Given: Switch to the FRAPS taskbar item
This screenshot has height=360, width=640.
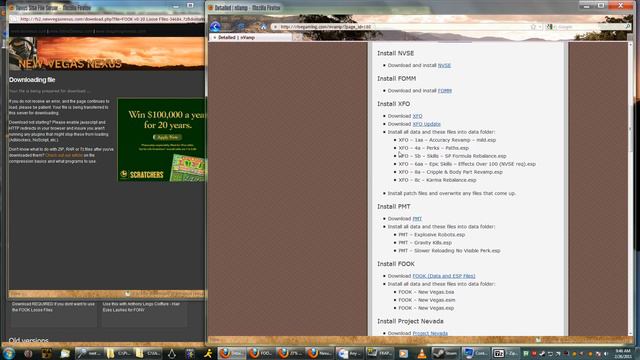Looking at the screenshot, I should pyautogui.click(x=379, y=353).
